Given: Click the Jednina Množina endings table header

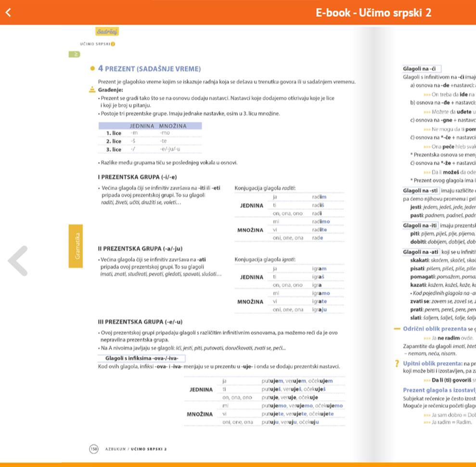Looking at the screenshot, I should [x=157, y=126].
